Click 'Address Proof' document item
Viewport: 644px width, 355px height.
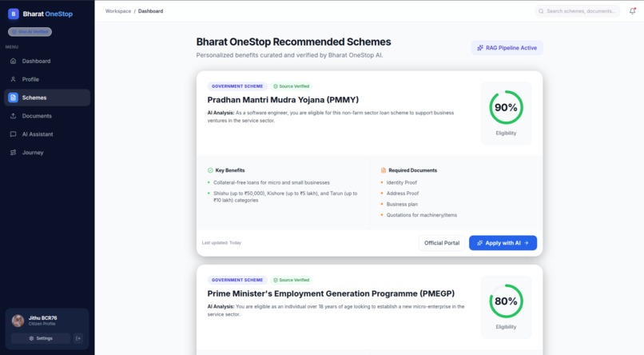tap(403, 193)
